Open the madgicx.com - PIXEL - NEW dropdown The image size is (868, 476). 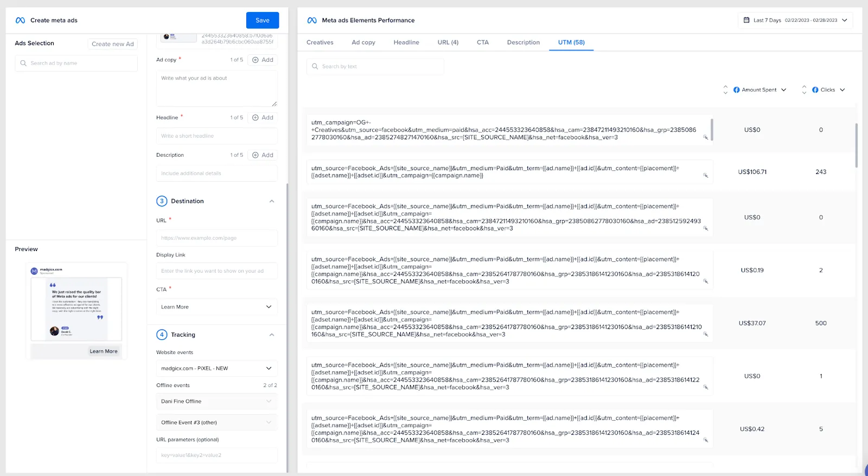coord(217,369)
